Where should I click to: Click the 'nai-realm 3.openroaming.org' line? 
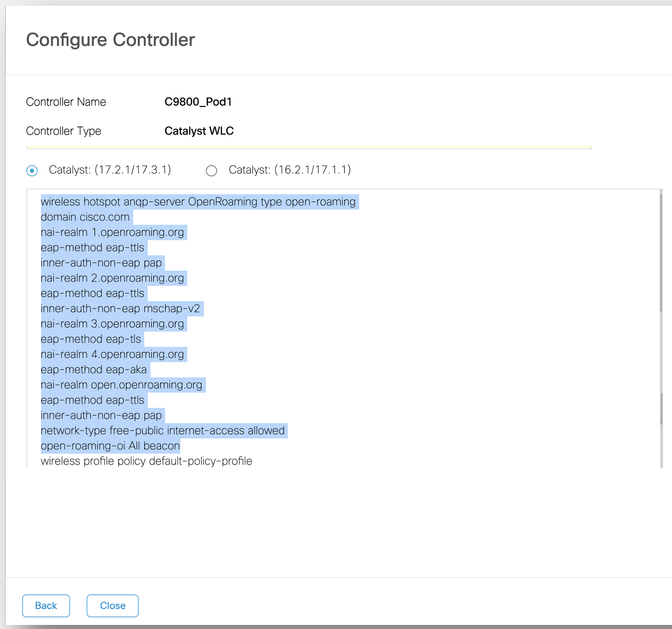(112, 324)
